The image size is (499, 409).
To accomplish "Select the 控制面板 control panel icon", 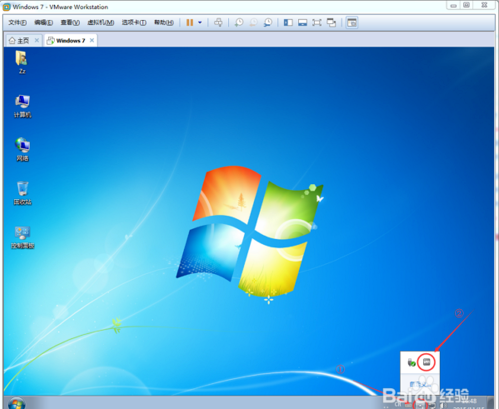I will [x=23, y=237].
